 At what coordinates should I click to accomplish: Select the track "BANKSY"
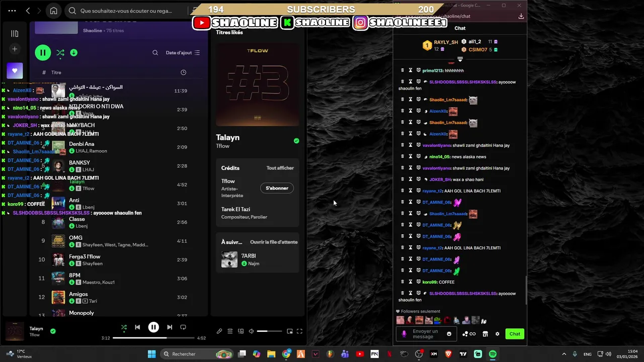[x=79, y=163]
